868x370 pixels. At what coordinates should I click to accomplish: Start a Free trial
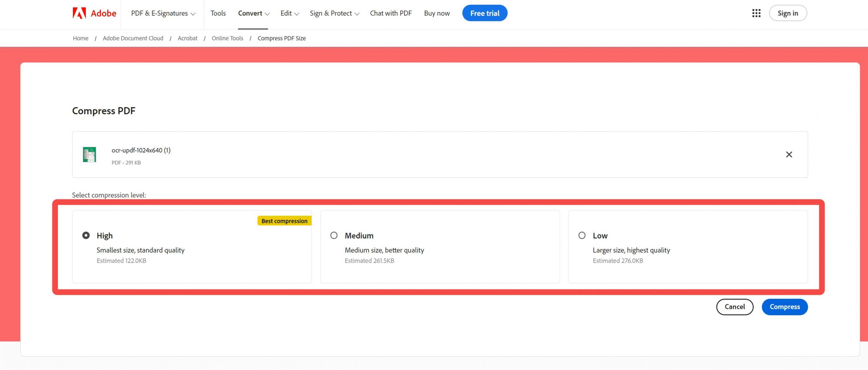pyautogui.click(x=485, y=13)
